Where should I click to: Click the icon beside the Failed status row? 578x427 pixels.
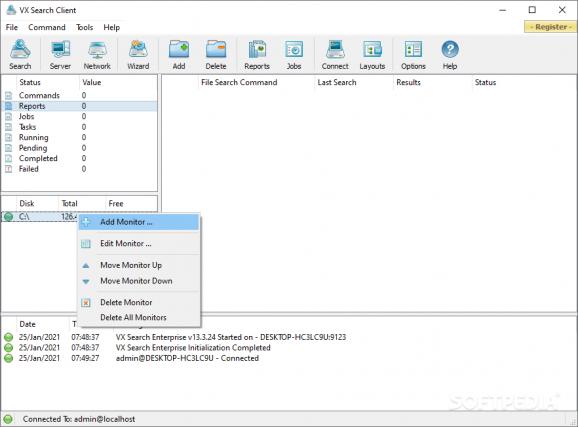[x=8, y=169]
